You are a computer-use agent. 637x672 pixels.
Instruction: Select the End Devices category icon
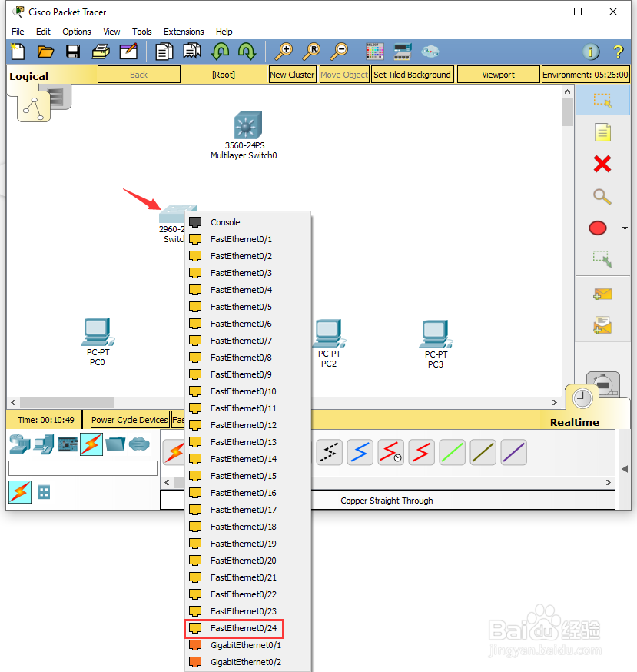44,444
